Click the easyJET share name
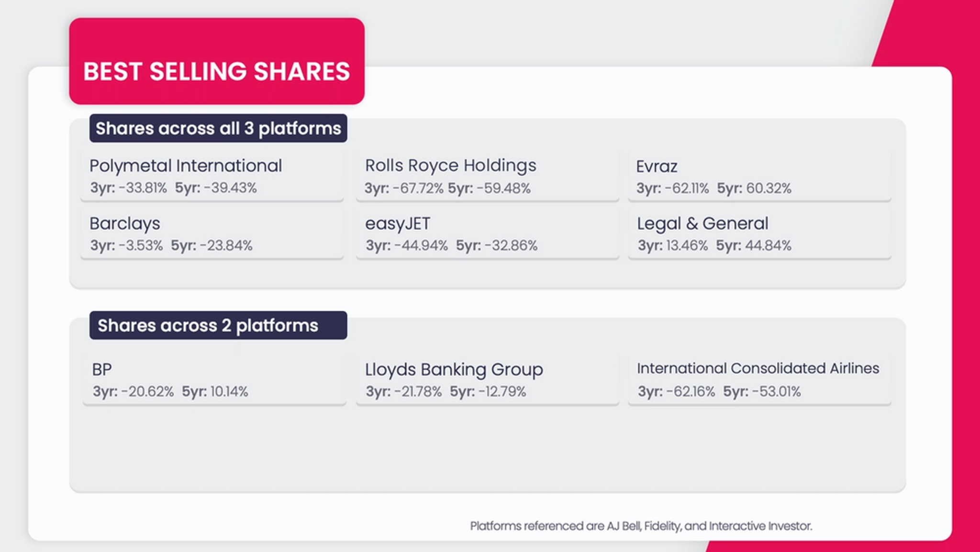The image size is (980, 552). pos(398,224)
